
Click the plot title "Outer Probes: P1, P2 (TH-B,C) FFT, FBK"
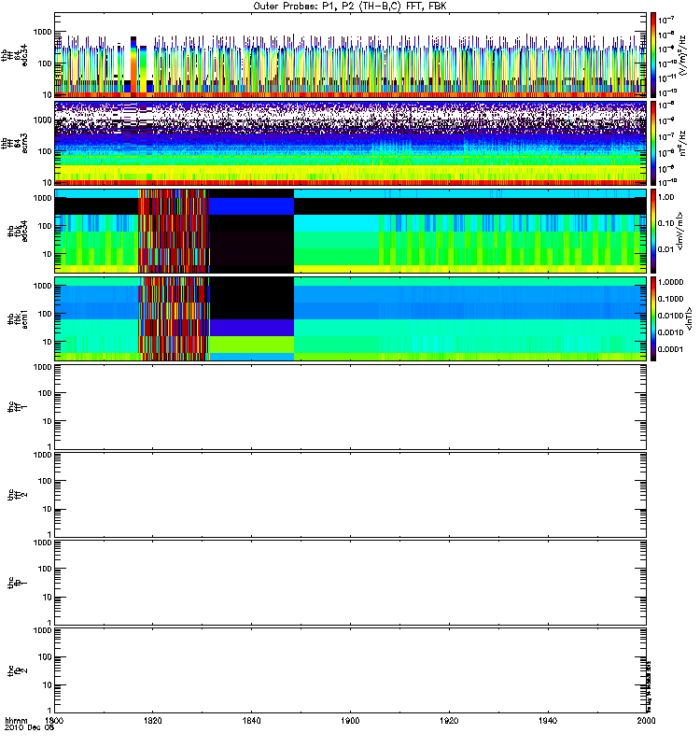(x=349, y=7)
